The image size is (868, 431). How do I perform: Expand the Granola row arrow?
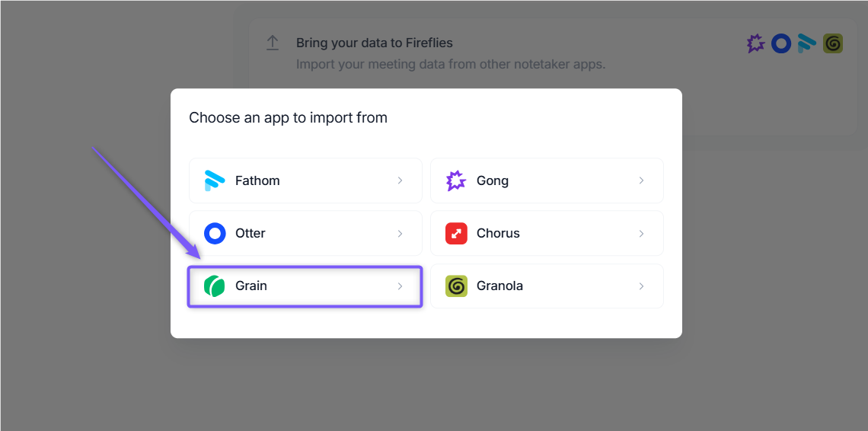[641, 286]
